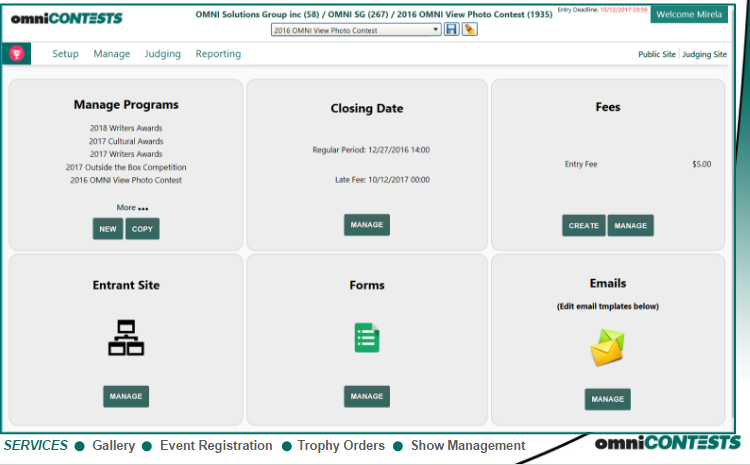Click the Entrant Site network diagram icon
Image resolution: width=750 pixels, height=465 pixels.
tap(126, 338)
